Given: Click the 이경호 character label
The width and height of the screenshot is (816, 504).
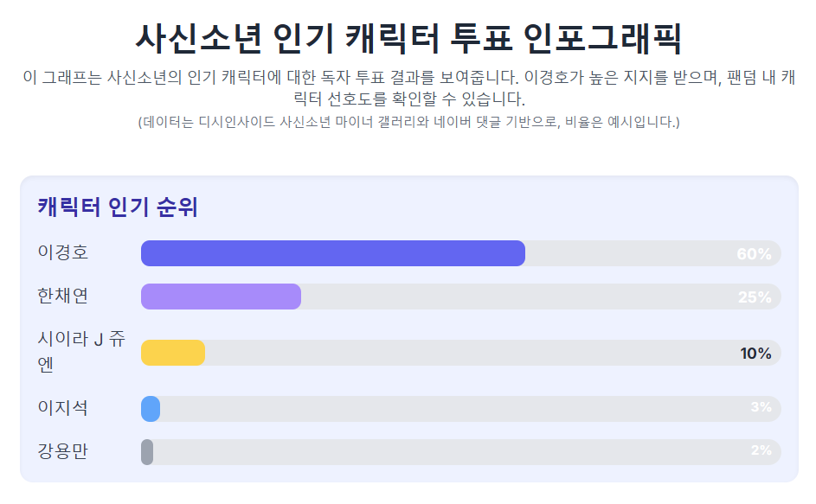Looking at the screenshot, I should click(63, 252).
